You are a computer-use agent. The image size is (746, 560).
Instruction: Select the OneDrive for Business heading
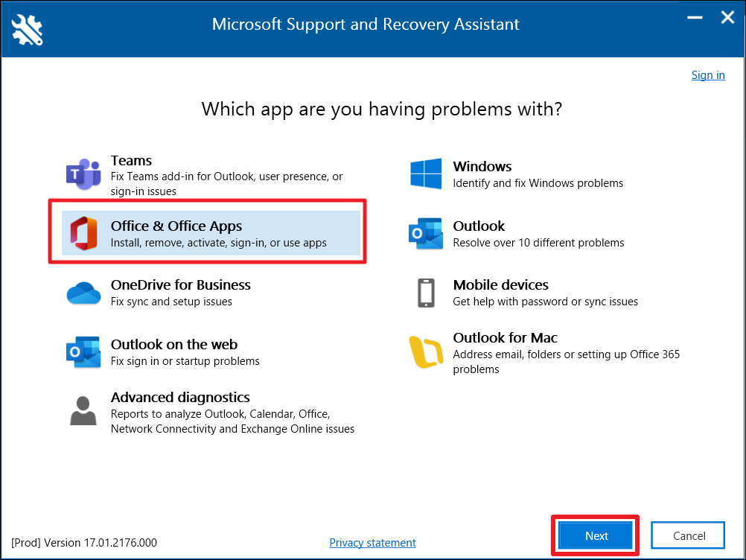tap(180, 285)
